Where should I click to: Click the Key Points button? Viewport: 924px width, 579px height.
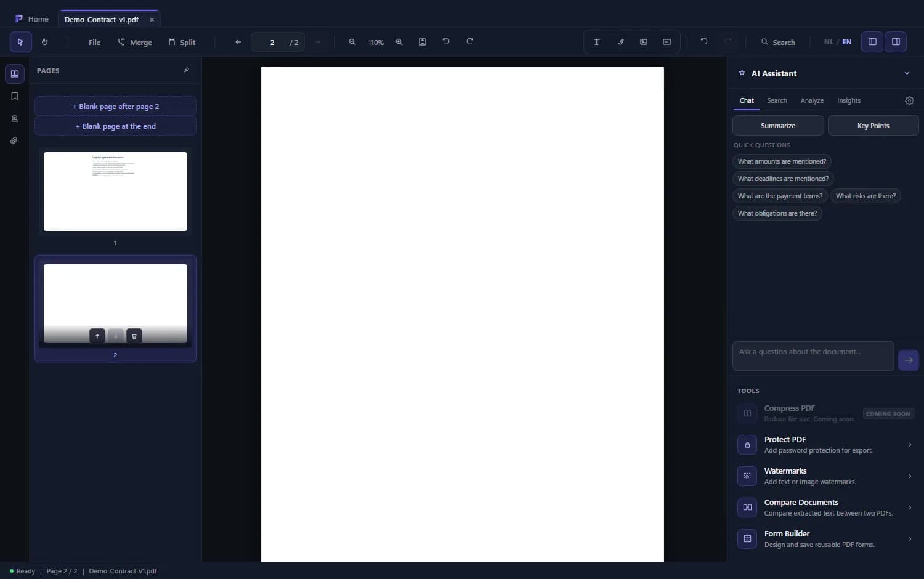tap(873, 125)
